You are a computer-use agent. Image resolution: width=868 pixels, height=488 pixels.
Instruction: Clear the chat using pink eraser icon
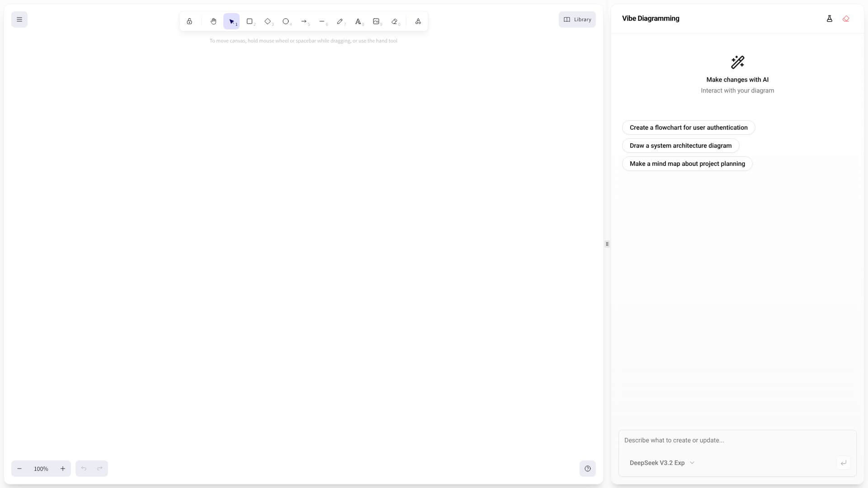coord(846,19)
